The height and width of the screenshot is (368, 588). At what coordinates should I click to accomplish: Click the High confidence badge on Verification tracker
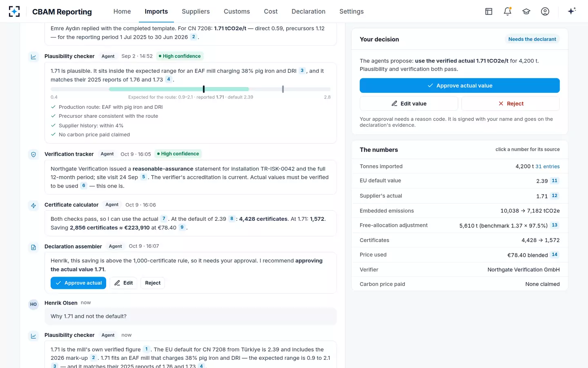click(x=178, y=154)
